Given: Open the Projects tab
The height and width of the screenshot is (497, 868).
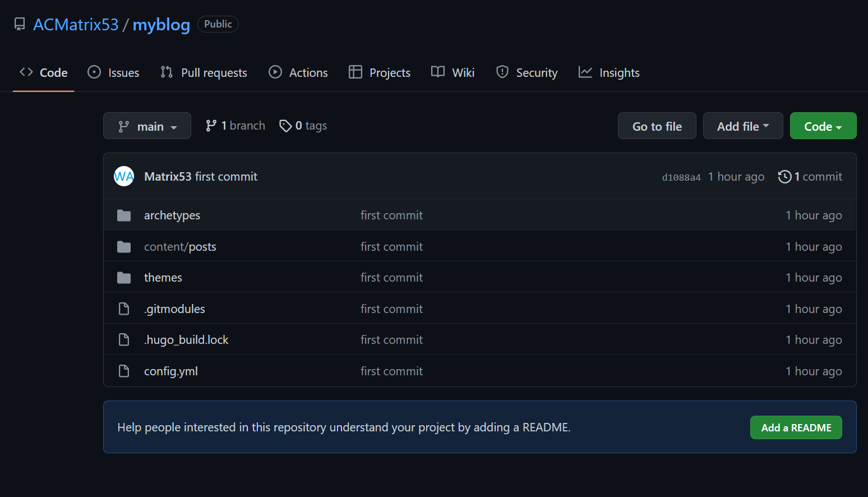Looking at the screenshot, I should click(x=380, y=72).
